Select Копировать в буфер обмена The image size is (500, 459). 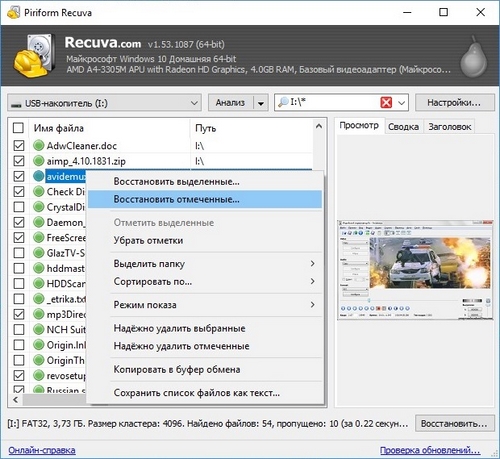[205, 369]
